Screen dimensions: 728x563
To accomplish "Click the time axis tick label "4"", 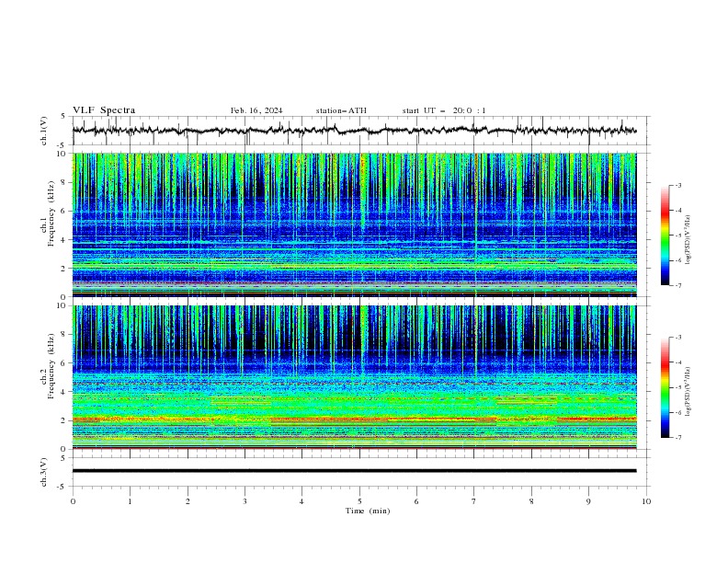I will coord(301,501).
